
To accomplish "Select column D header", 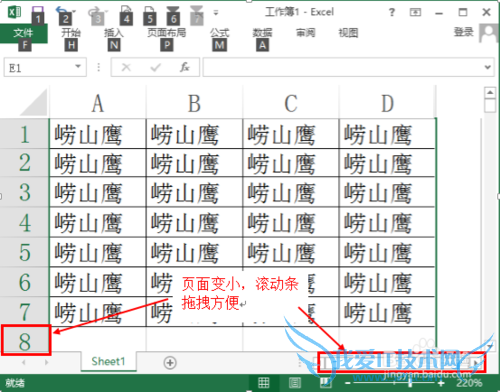I will (387, 103).
